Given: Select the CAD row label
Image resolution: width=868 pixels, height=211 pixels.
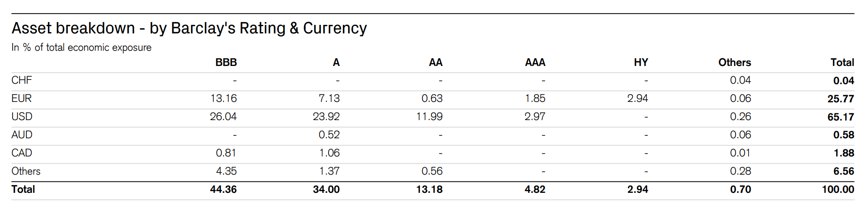Looking at the screenshot, I should [x=22, y=153].
